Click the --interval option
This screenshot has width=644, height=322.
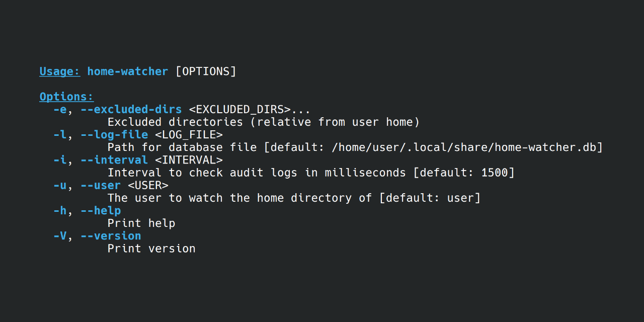[114, 160]
